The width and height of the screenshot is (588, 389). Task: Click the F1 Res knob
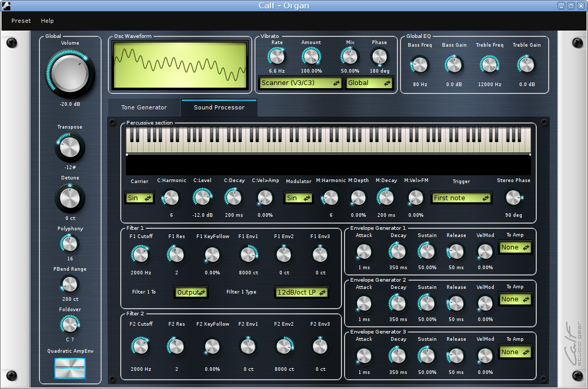[176, 255]
